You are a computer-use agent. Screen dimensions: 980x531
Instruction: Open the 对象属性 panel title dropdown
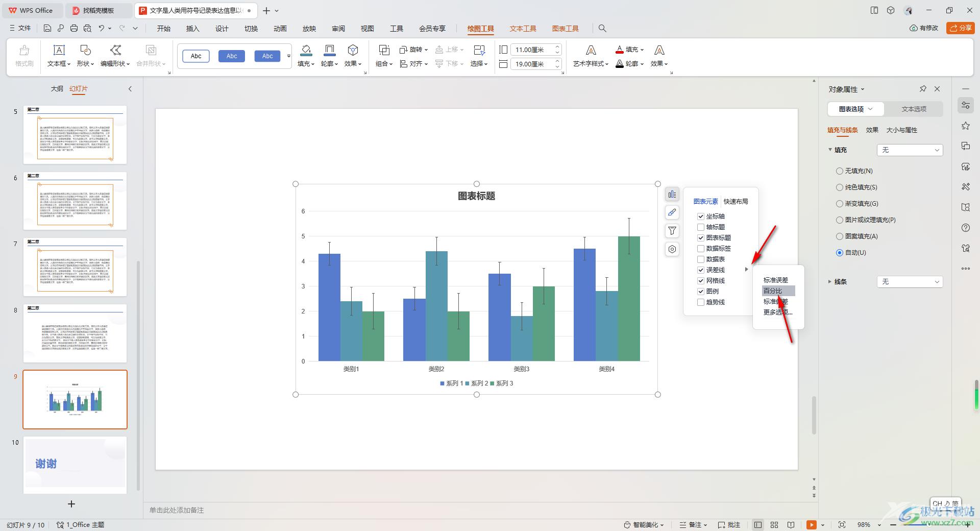click(846, 89)
